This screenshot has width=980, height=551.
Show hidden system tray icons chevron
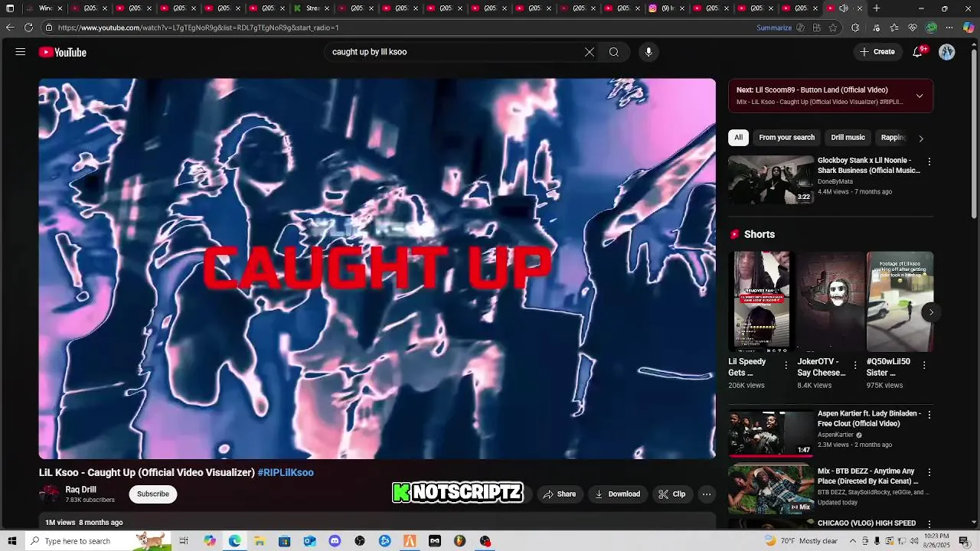(x=852, y=541)
